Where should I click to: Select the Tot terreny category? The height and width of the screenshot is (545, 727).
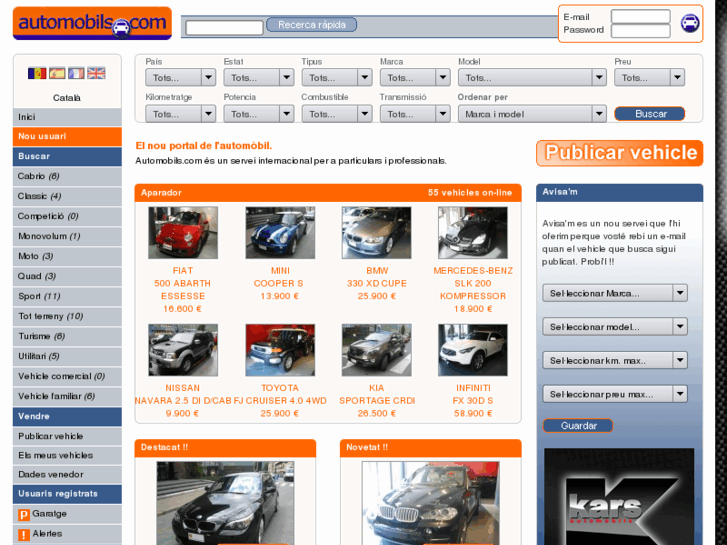click(67, 316)
